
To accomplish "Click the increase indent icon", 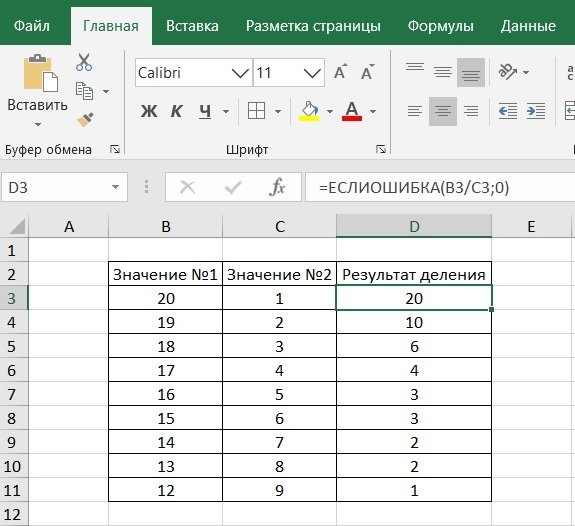I will coord(536,111).
